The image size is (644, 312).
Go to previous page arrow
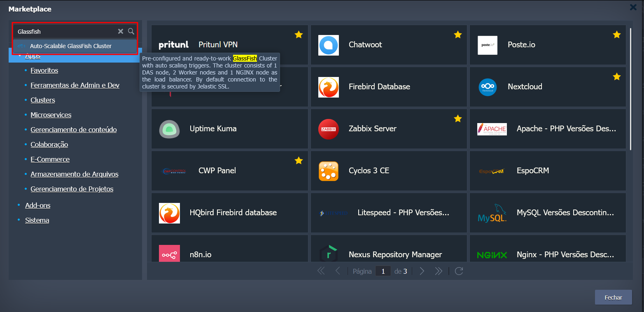[338, 271]
